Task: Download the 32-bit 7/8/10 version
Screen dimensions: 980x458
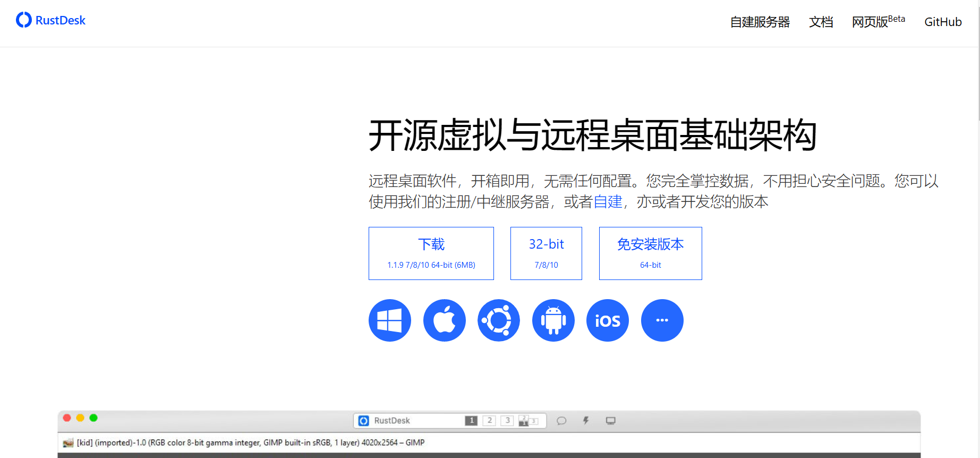Action: (x=546, y=253)
